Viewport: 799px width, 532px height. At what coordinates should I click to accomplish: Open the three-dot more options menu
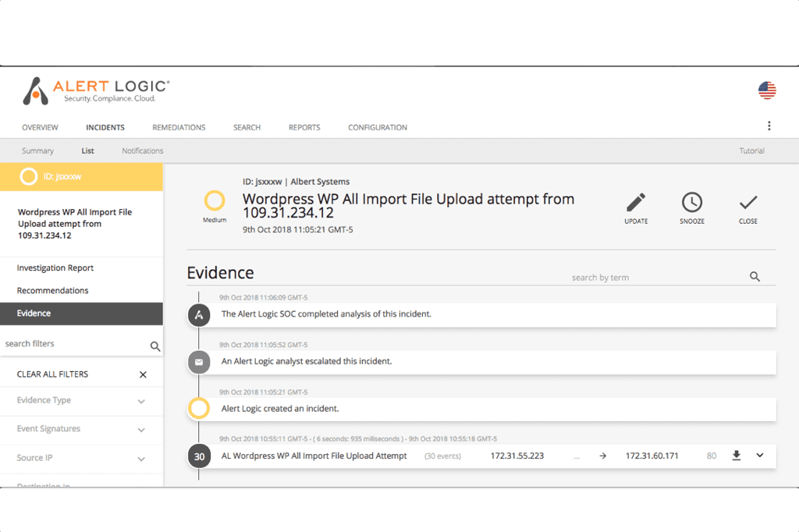tap(769, 126)
